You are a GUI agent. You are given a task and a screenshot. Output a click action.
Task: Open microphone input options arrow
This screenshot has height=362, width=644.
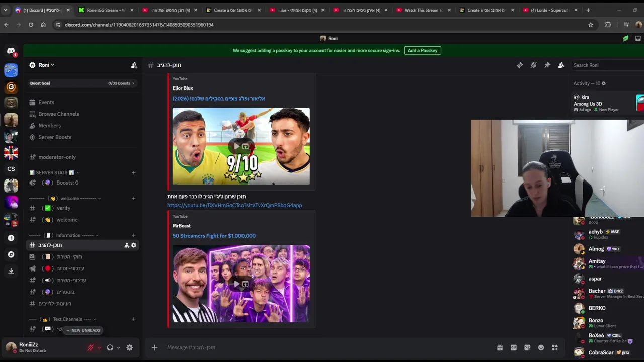pyautogui.click(x=99, y=347)
